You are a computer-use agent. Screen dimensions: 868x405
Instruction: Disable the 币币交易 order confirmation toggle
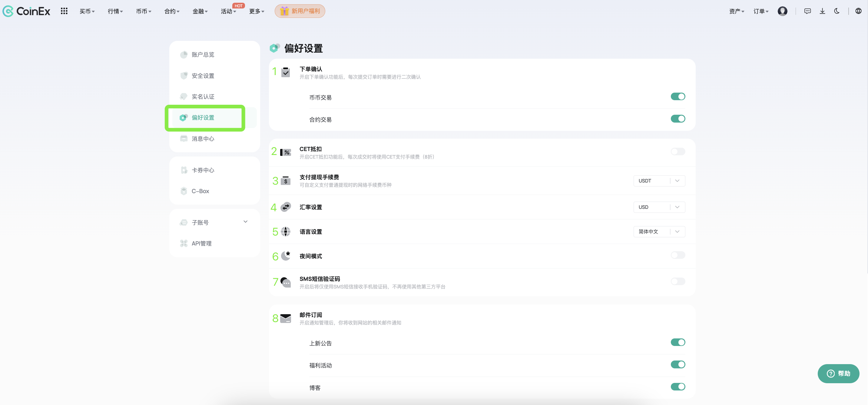pyautogui.click(x=678, y=97)
